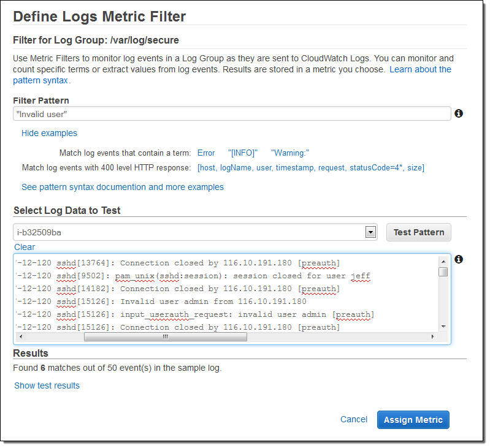
Task: Click the Assign Metric button
Action: point(413,420)
